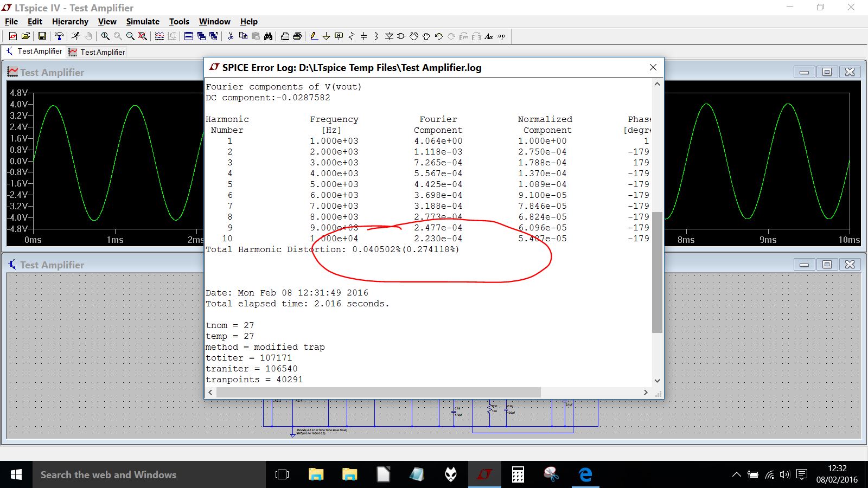Screen dimensions: 868x488
Task: Select the Place Resistor tool
Action: tap(352, 36)
